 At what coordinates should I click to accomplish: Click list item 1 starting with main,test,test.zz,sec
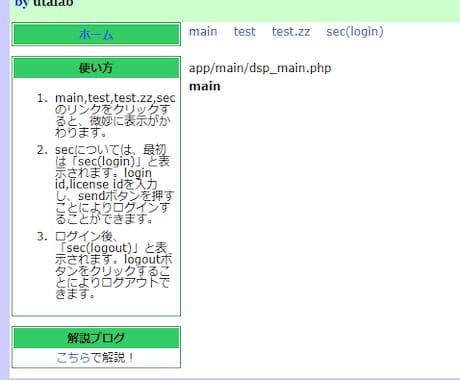(x=115, y=115)
